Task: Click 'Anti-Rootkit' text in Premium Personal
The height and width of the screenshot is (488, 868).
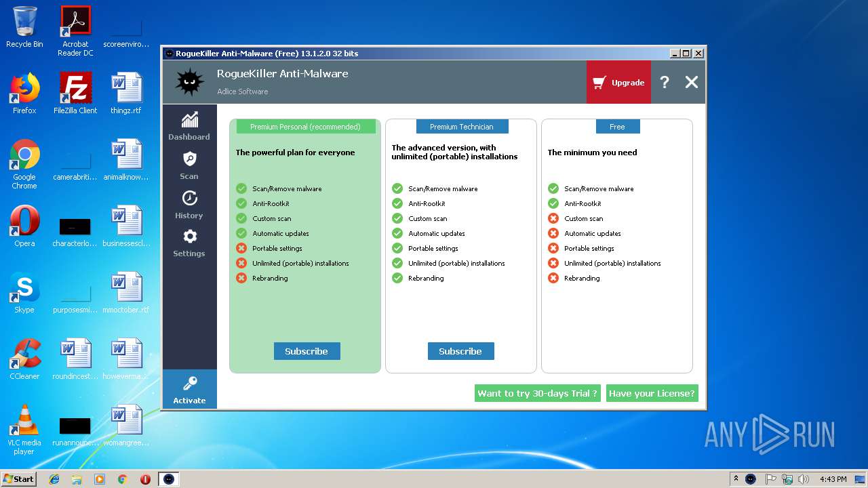Action: click(271, 203)
